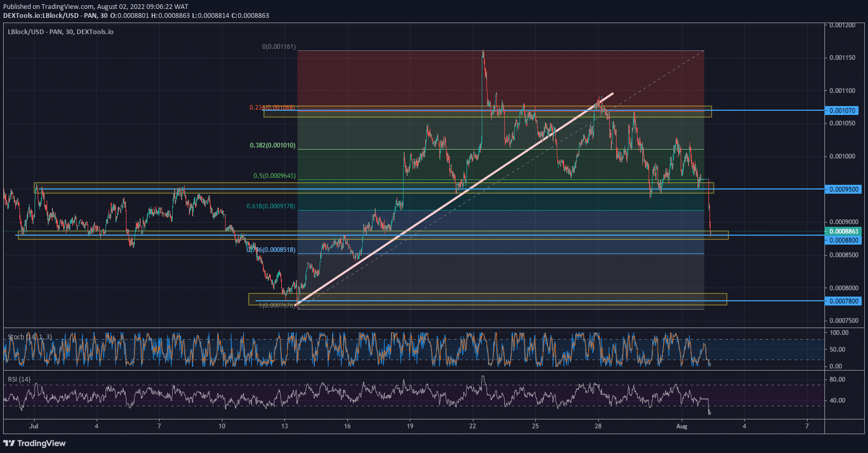Select the Fibonacci 0.382(0.001010) level label
868x453 pixels.
point(272,145)
